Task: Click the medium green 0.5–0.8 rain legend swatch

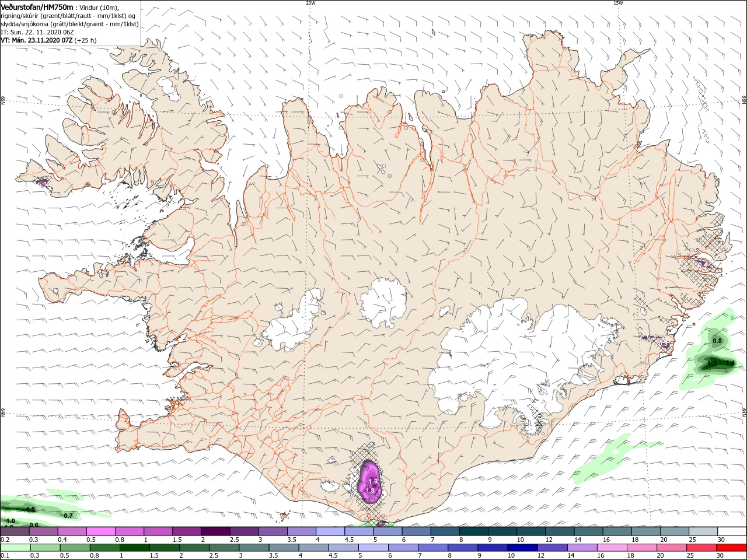Action: [75, 548]
